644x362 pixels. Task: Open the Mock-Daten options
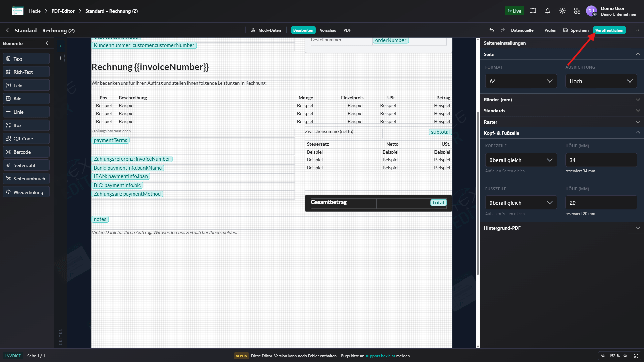pyautogui.click(x=266, y=30)
